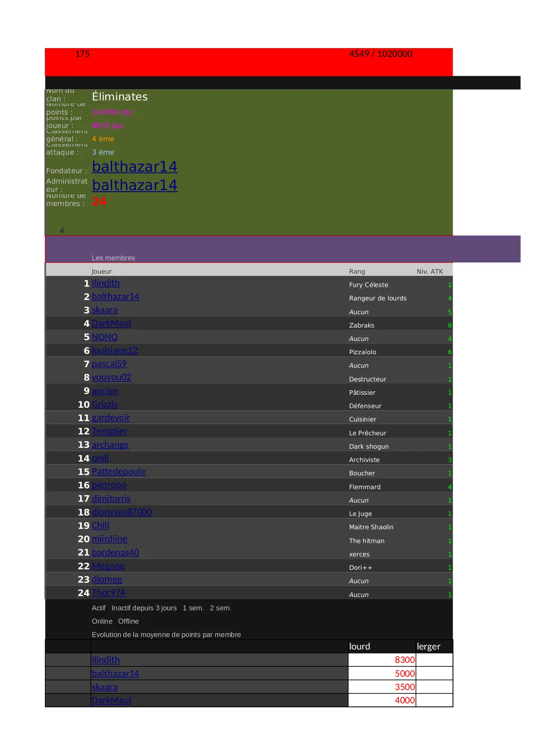Open the Fondateur balthazar14 profile link
The width and height of the screenshot is (535, 756).
pyautogui.click(x=135, y=167)
